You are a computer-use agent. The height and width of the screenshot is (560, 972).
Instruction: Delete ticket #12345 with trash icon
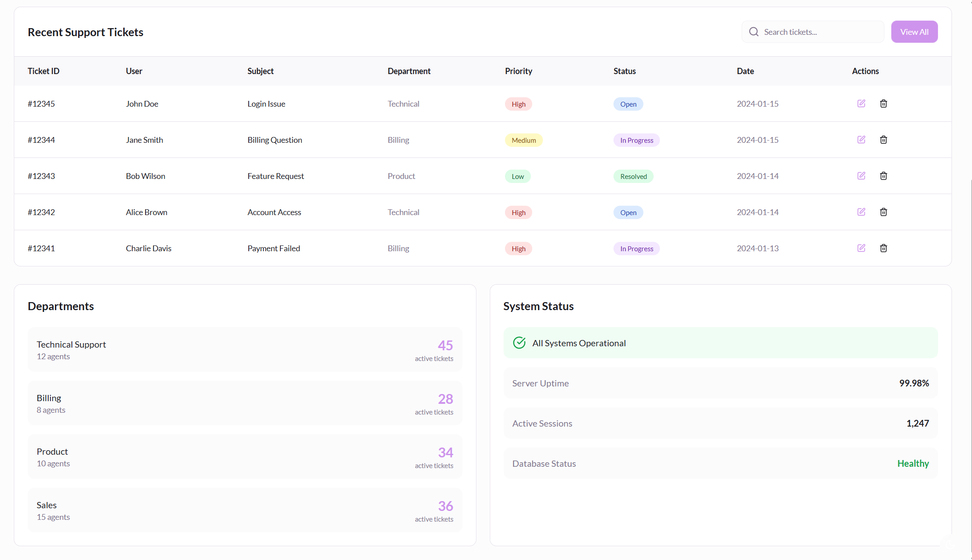883,104
